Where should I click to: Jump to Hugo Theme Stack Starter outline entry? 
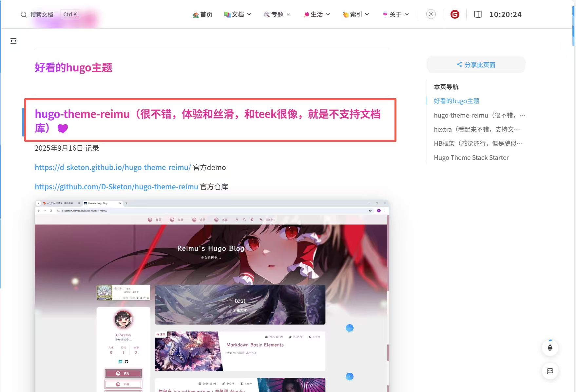pyautogui.click(x=471, y=158)
